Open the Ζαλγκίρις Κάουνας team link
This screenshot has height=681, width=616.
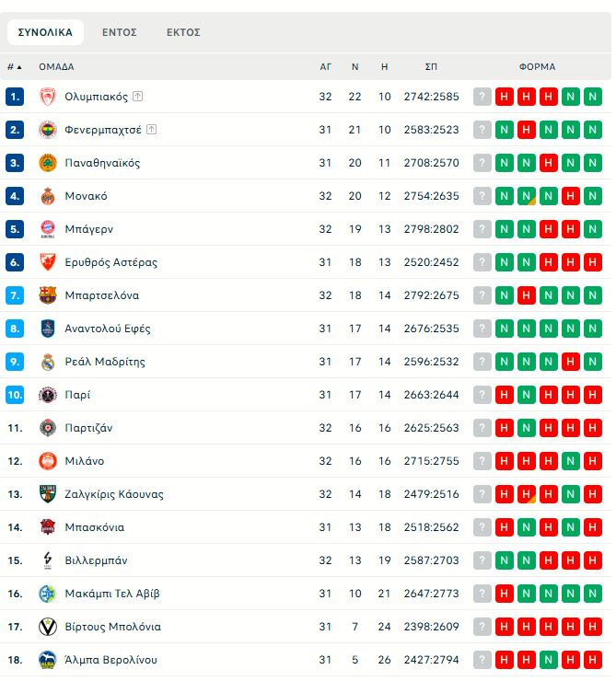click(x=114, y=494)
